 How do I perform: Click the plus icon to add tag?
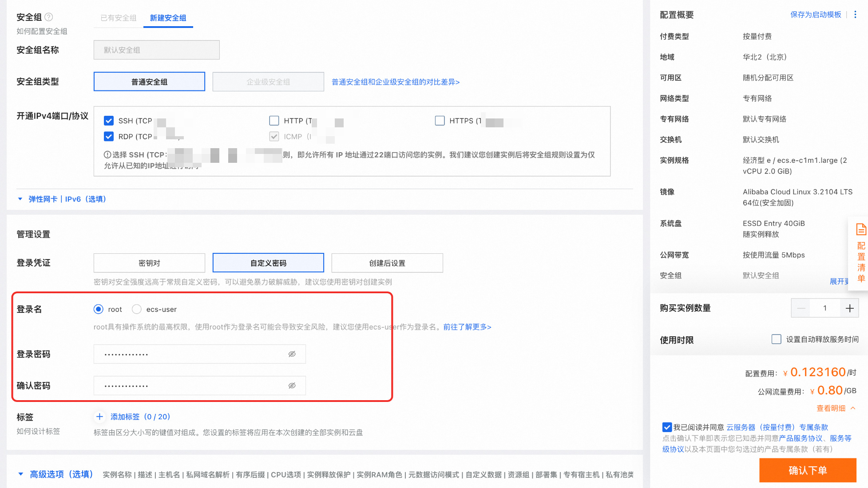[x=99, y=417]
